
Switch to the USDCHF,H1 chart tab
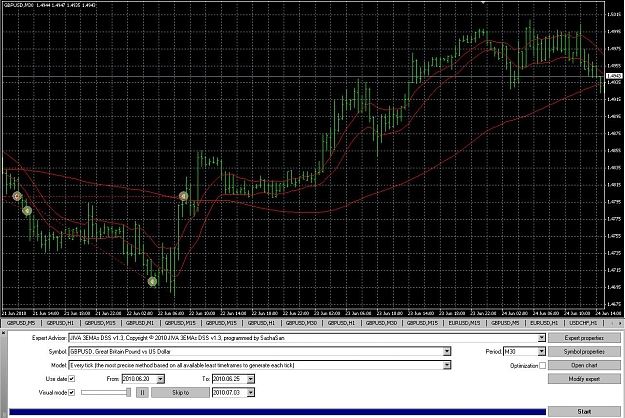point(583,323)
